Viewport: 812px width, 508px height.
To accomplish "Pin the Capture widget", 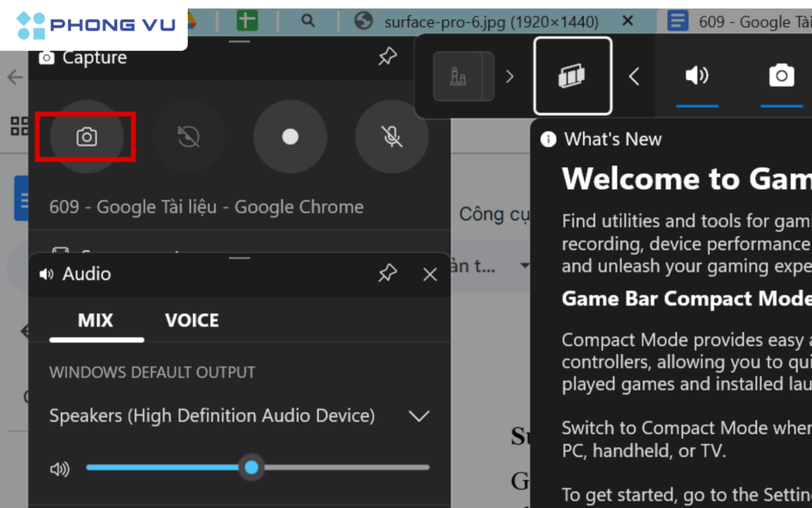I will click(x=387, y=56).
